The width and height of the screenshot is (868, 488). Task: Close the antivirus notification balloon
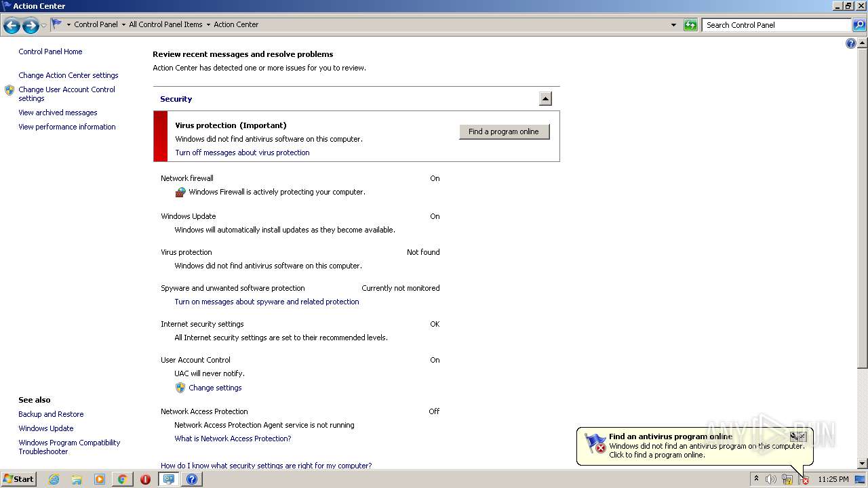[x=803, y=436]
